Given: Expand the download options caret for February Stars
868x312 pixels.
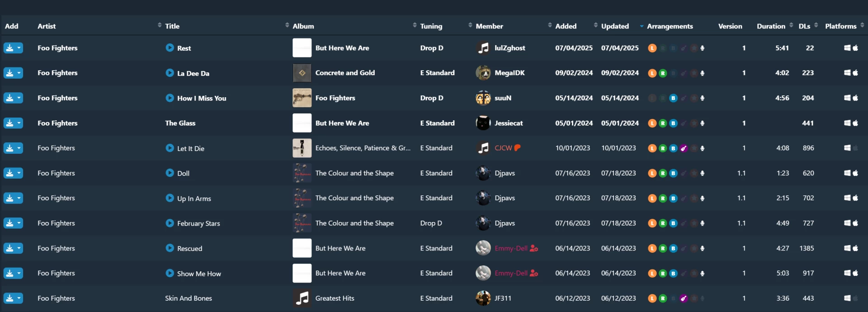Looking at the screenshot, I should click(19, 223).
